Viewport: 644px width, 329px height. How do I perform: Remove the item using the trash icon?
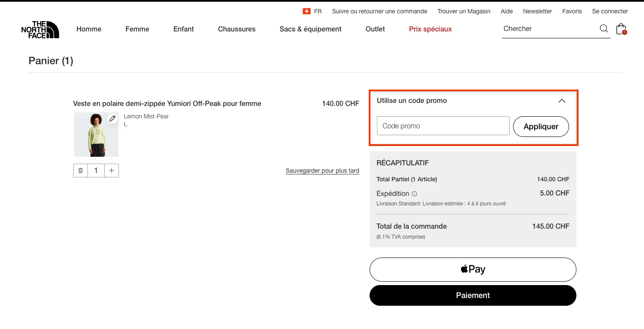click(x=80, y=170)
